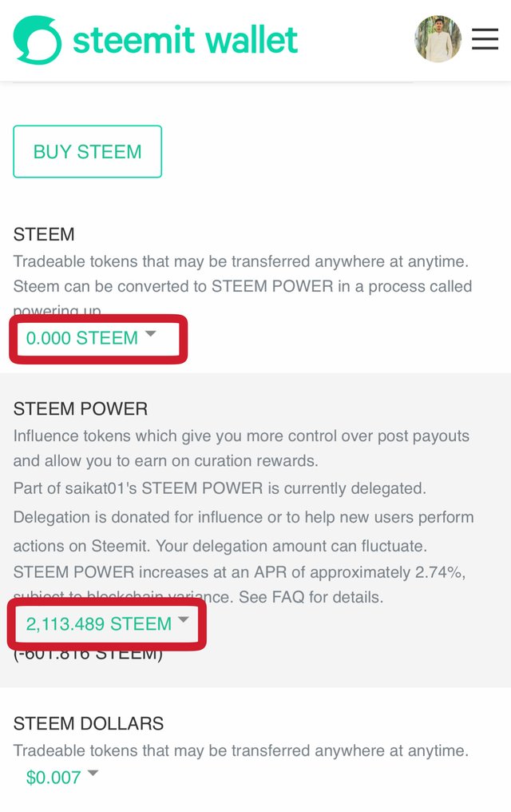
Task: Expand the 0.000 STEEM balance dropdown
Action: tap(82, 338)
